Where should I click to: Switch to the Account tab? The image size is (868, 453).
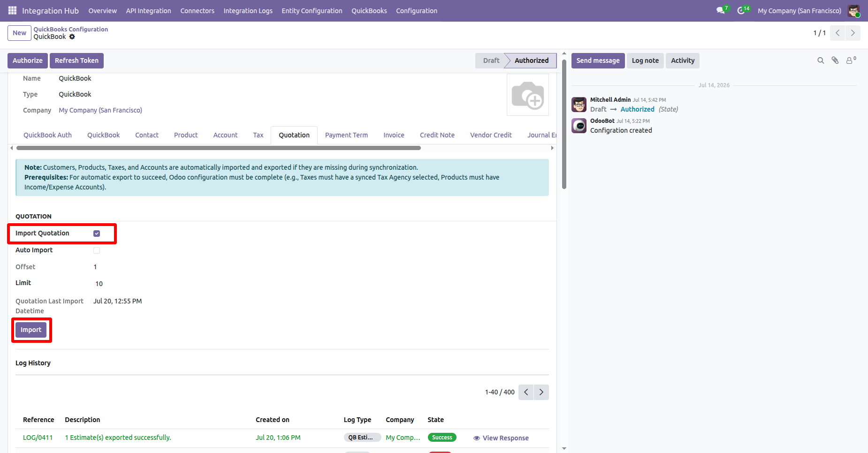pos(225,135)
